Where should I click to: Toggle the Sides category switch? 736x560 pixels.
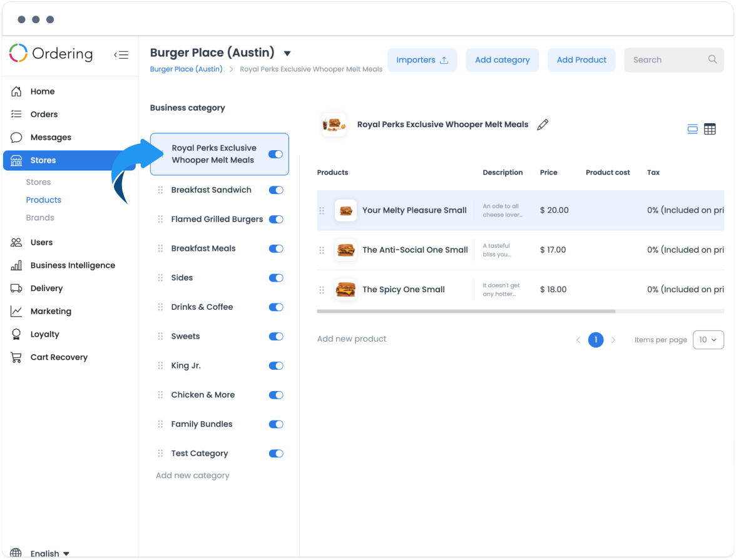click(276, 278)
